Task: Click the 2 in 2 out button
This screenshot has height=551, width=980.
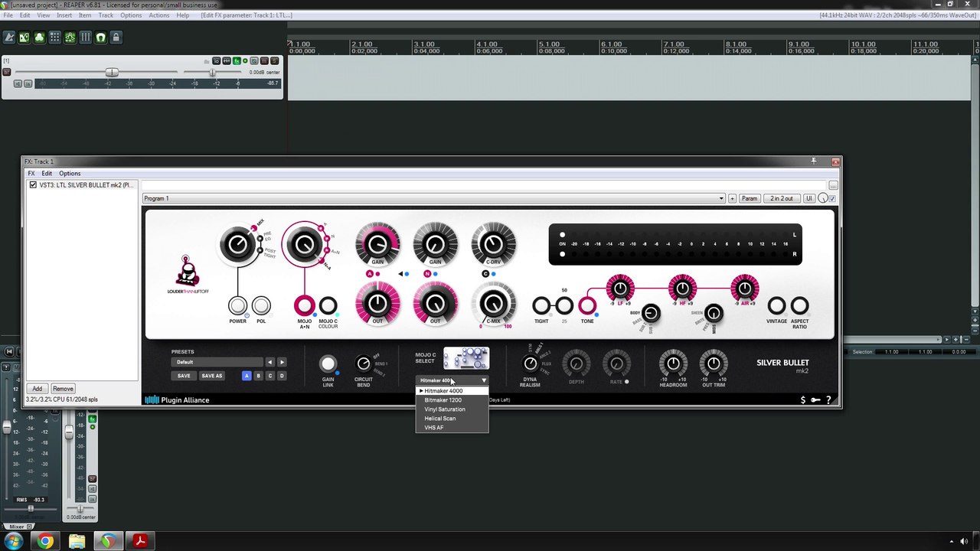Action: click(x=782, y=199)
